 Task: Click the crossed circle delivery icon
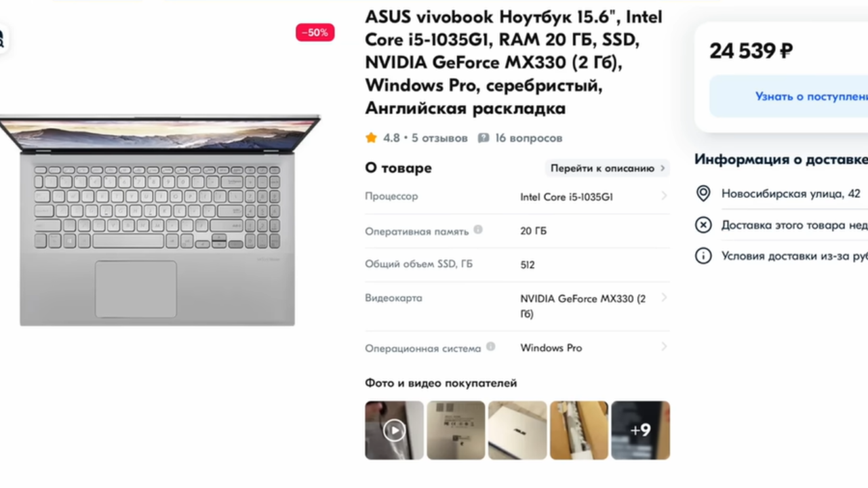coord(703,225)
